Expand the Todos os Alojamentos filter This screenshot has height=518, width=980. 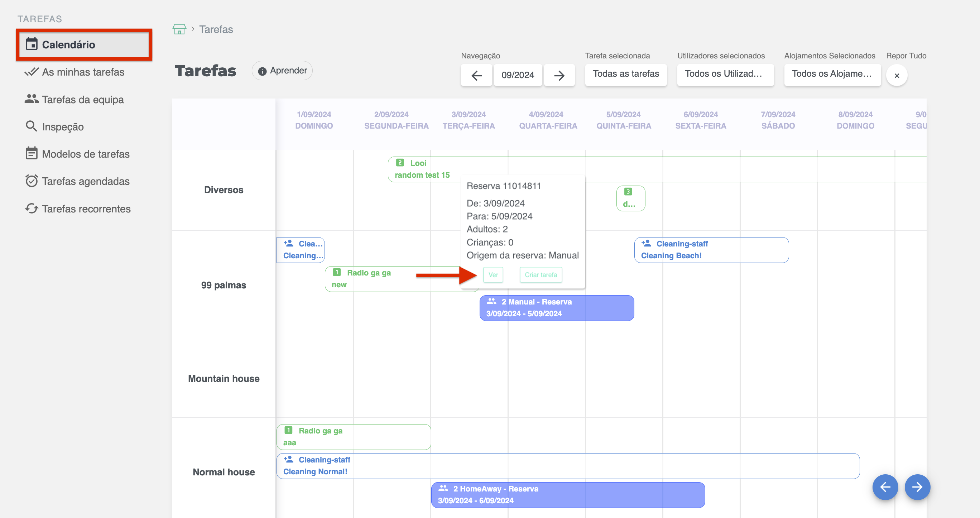[832, 74]
